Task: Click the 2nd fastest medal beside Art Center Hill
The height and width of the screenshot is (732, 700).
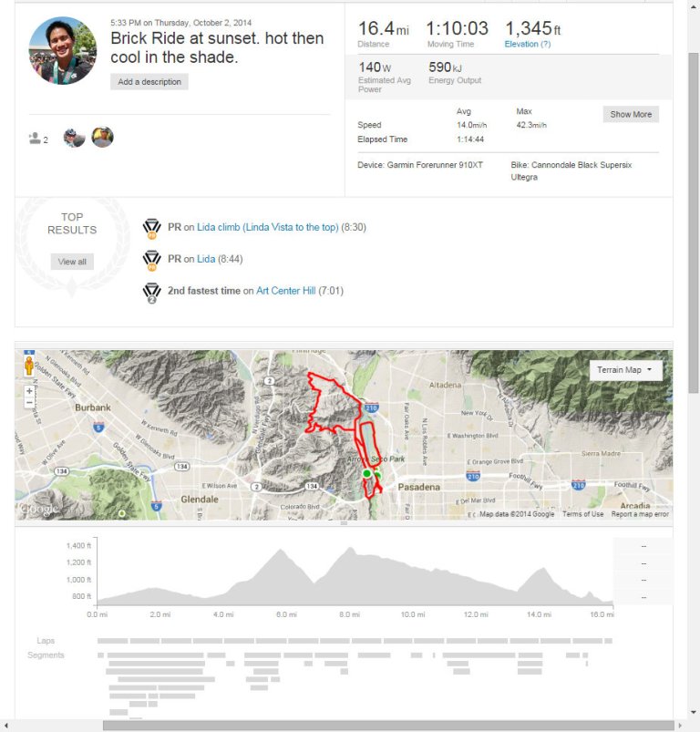Action: [152, 292]
